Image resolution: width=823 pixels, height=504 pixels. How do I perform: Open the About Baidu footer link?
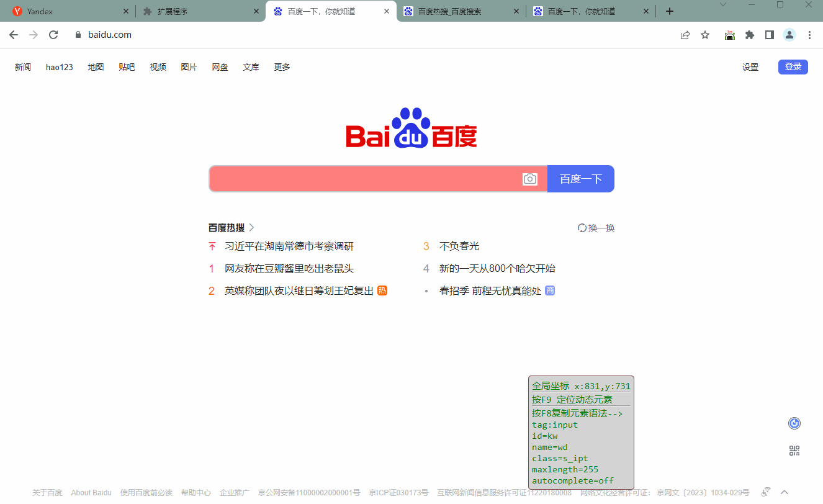click(x=91, y=493)
